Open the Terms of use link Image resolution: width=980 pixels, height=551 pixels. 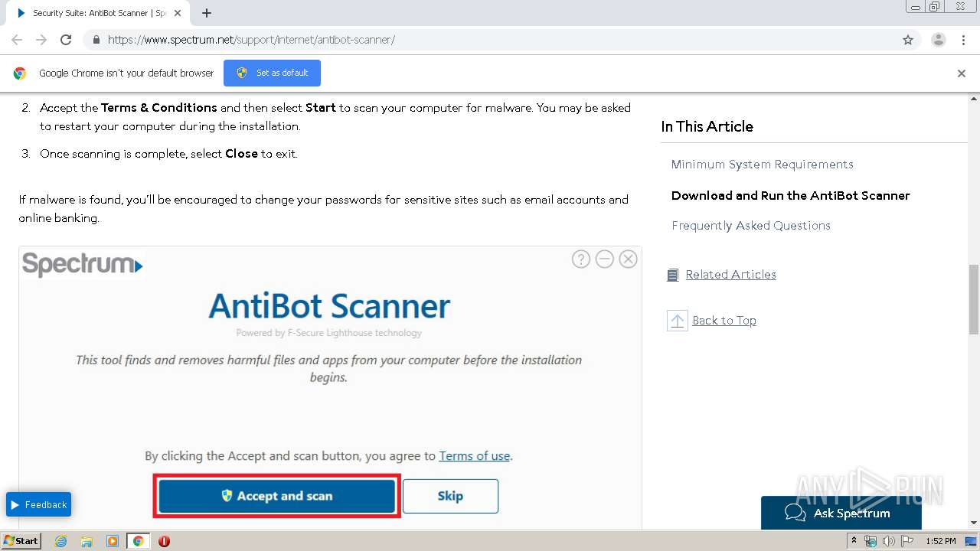coord(475,456)
